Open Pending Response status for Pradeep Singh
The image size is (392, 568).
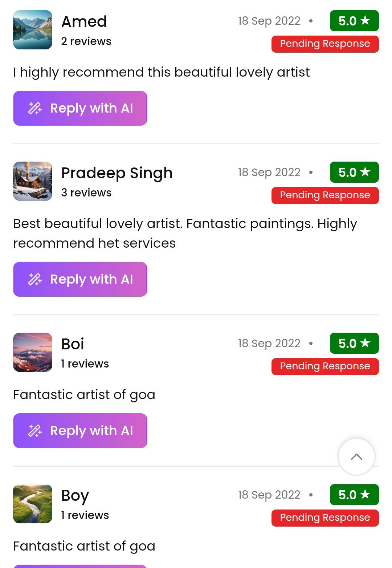point(325,195)
